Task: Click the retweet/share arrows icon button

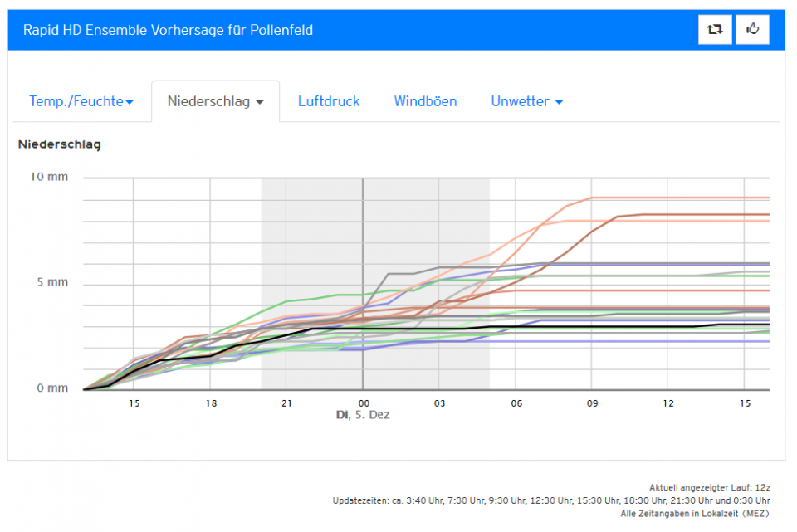Action: pos(714,29)
